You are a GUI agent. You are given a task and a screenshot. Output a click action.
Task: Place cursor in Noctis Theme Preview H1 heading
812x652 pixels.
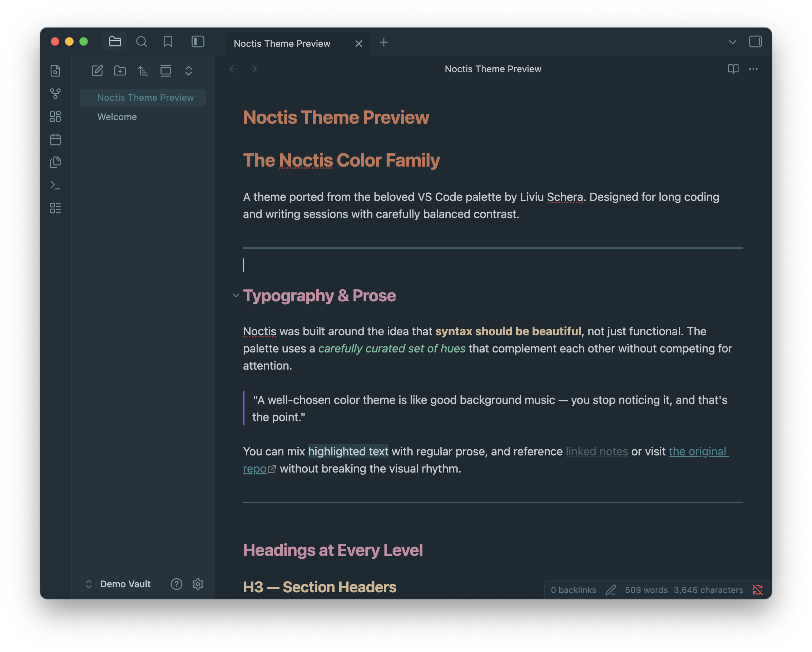336,117
